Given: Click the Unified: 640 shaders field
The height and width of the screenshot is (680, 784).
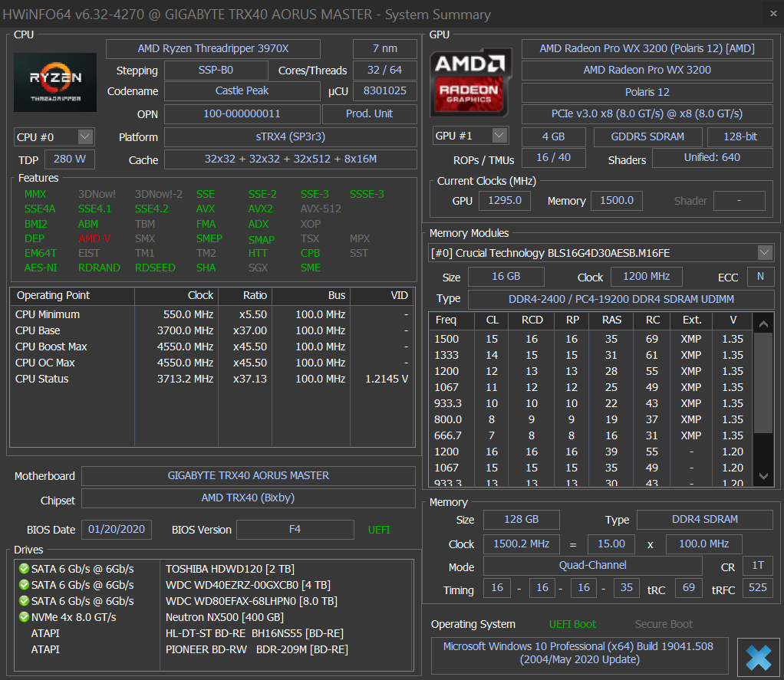Looking at the screenshot, I should tap(712, 158).
